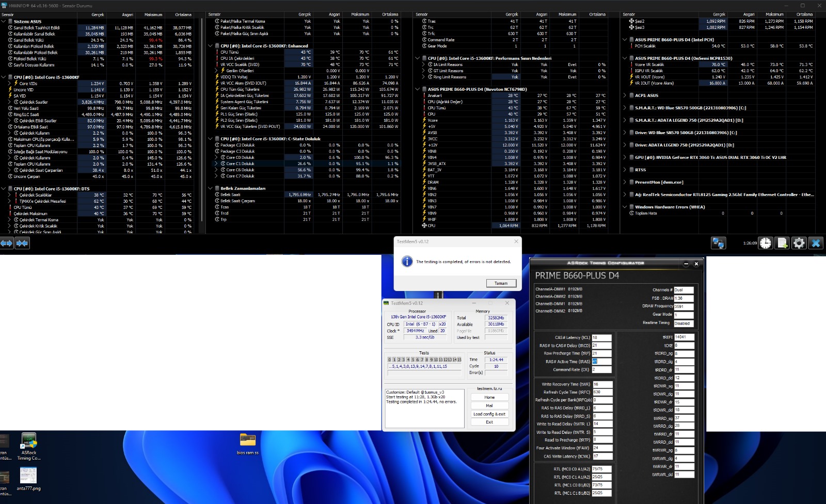Click the tRAS value field
826x504 pixels.
[x=601, y=362]
